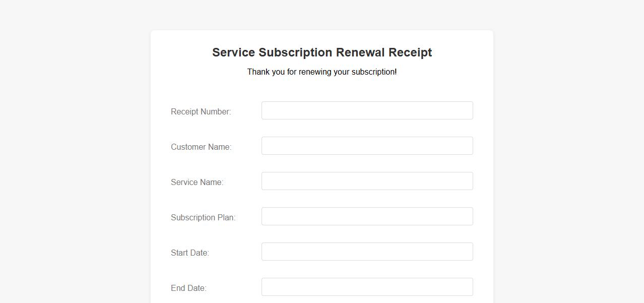Click the "Subscription Plan:" label

click(x=203, y=217)
